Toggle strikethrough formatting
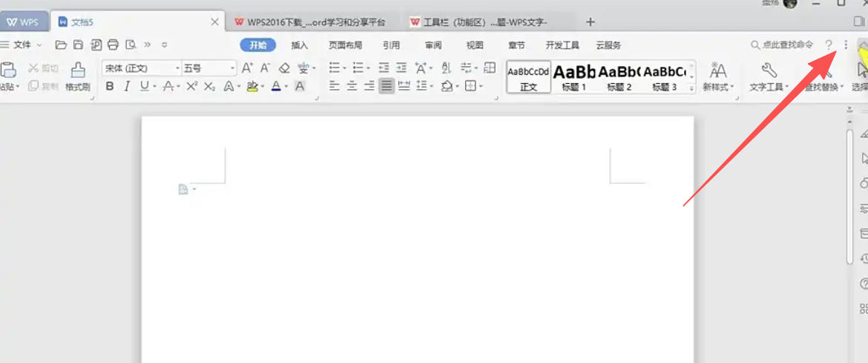Screen dimensions: 868x363 (x=168, y=86)
